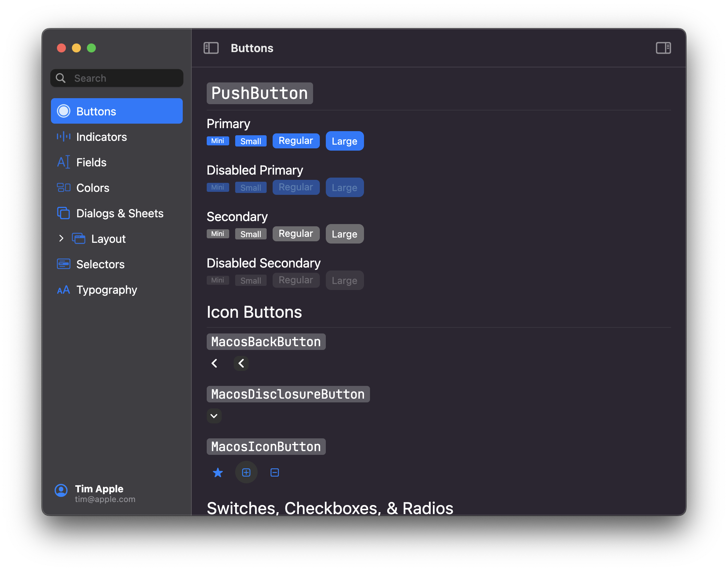
Task: Click the plus square icon button
Action: [x=246, y=472]
